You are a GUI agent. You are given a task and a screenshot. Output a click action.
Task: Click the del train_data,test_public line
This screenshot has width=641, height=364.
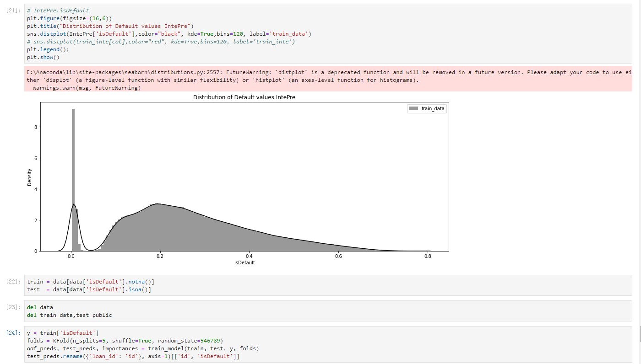[69, 315]
